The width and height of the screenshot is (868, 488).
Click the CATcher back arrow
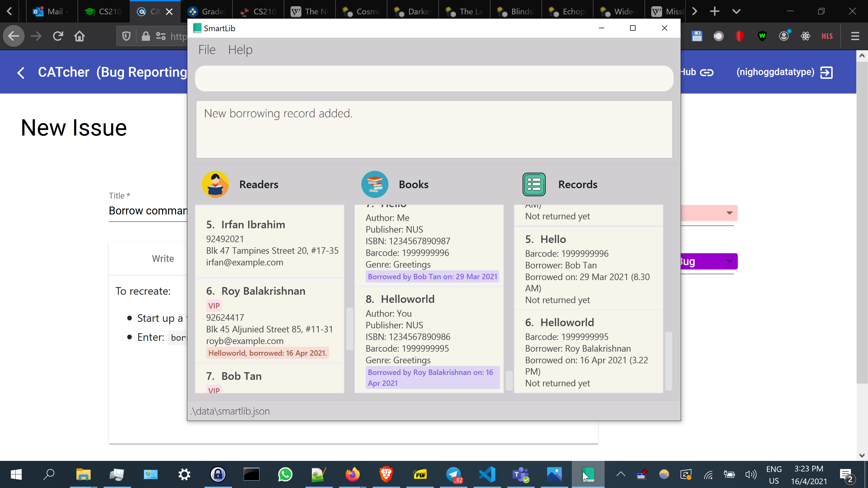click(x=21, y=72)
